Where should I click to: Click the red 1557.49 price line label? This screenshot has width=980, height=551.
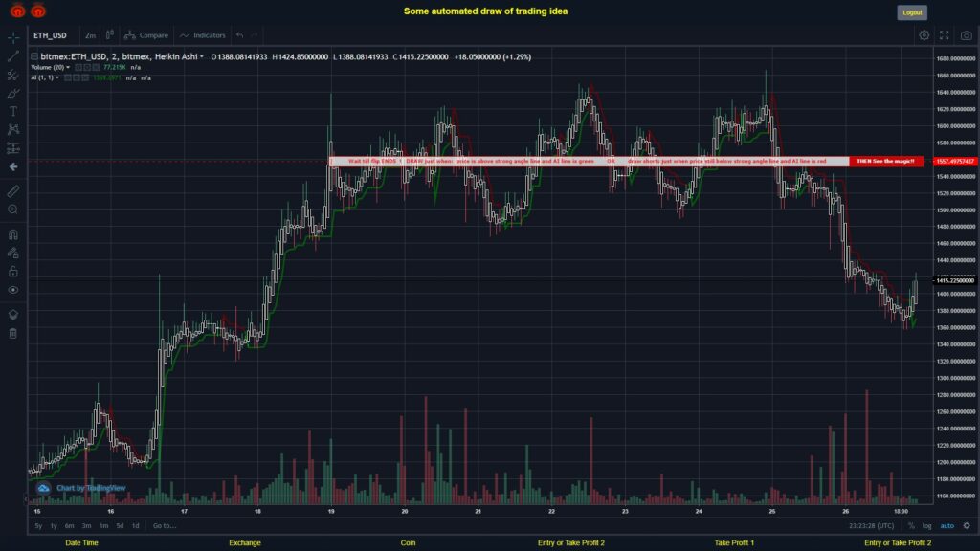pyautogui.click(x=955, y=161)
